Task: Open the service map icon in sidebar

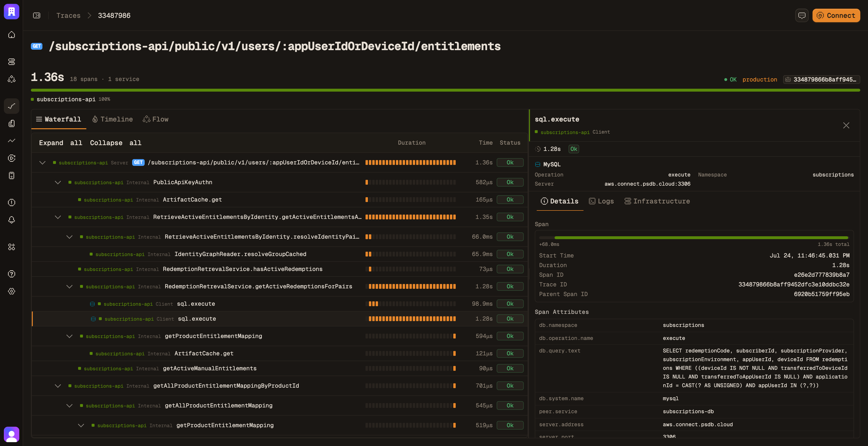Action: (12, 79)
